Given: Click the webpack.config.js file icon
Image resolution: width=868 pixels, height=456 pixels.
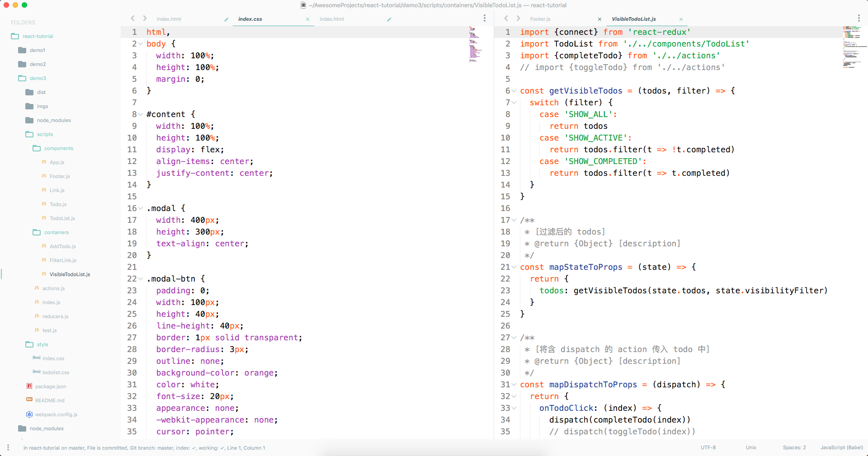Looking at the screenshot, I should (29, 414).
